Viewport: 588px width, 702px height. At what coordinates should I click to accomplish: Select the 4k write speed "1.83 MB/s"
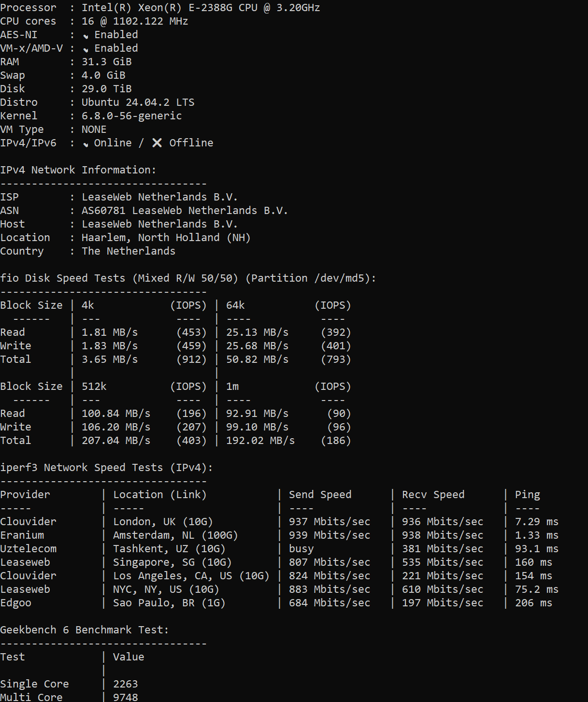click(110, 346)
